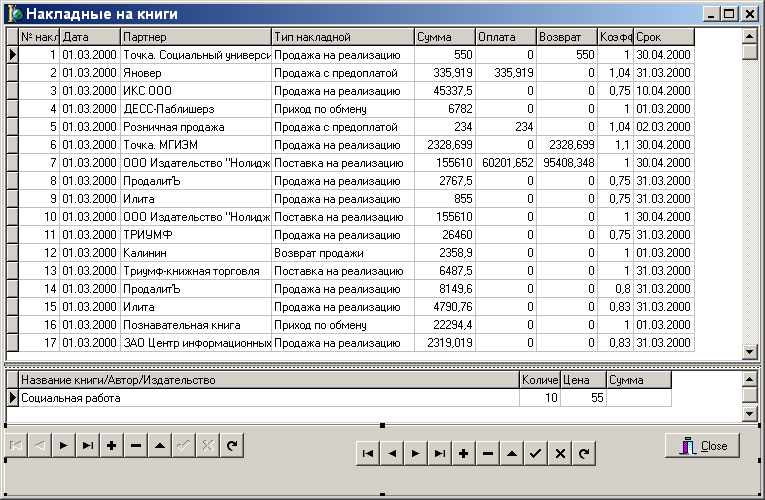Click the Сумма header in invoices grid

coord(445,37)
